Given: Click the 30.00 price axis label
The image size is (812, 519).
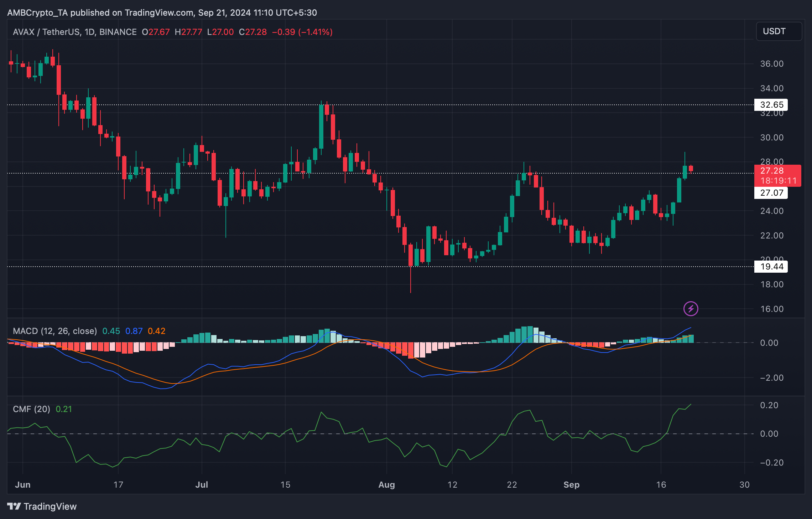Looking at the screenshot, I should pos(772,138).
